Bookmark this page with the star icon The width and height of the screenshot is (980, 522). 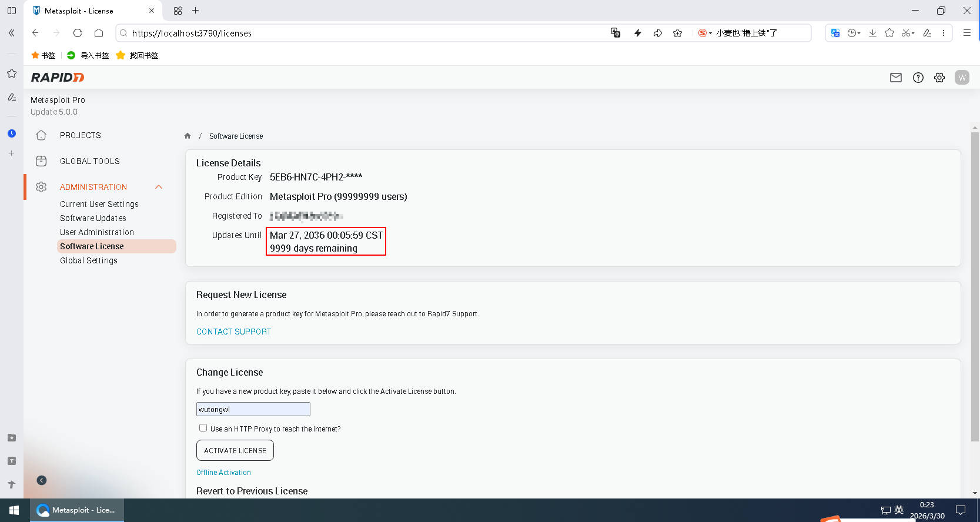point(677,33)
